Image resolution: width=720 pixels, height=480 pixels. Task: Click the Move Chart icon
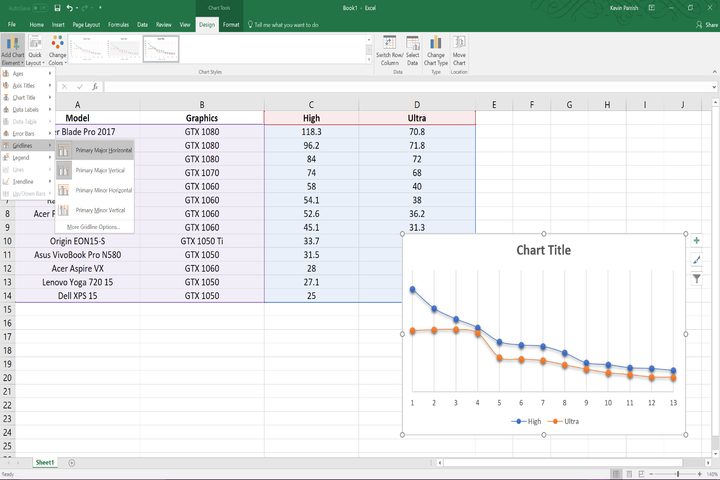click(x=459, y=51)
